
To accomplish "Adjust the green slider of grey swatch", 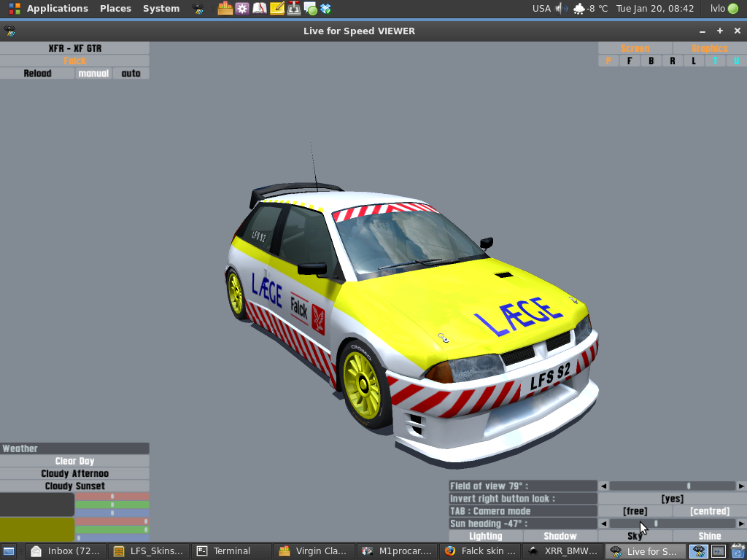I will (112, 505).
